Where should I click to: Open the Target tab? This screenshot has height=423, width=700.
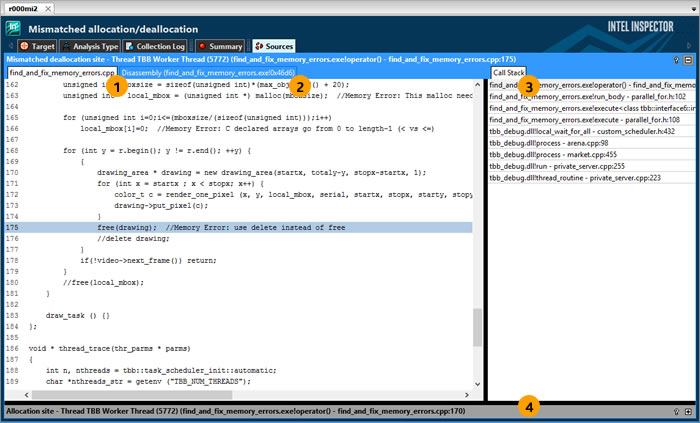37,46
